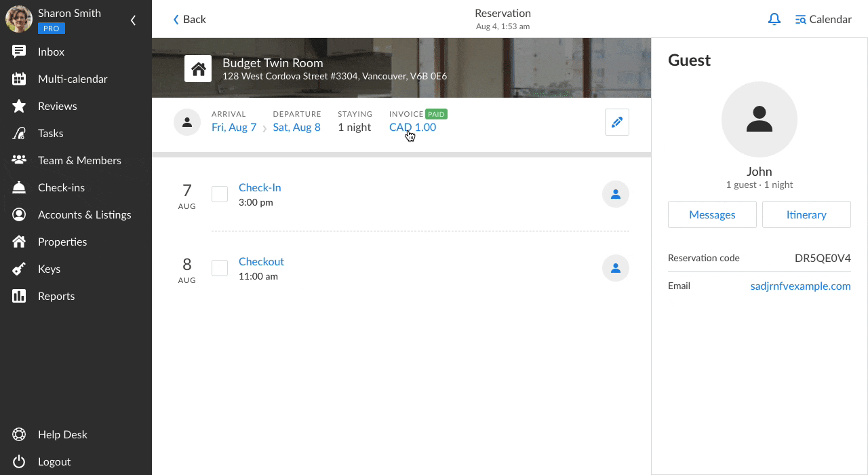The width and height of the screenshot is (868, 475).
Task: Click the Properties house icon
Action: coord(19,242)
